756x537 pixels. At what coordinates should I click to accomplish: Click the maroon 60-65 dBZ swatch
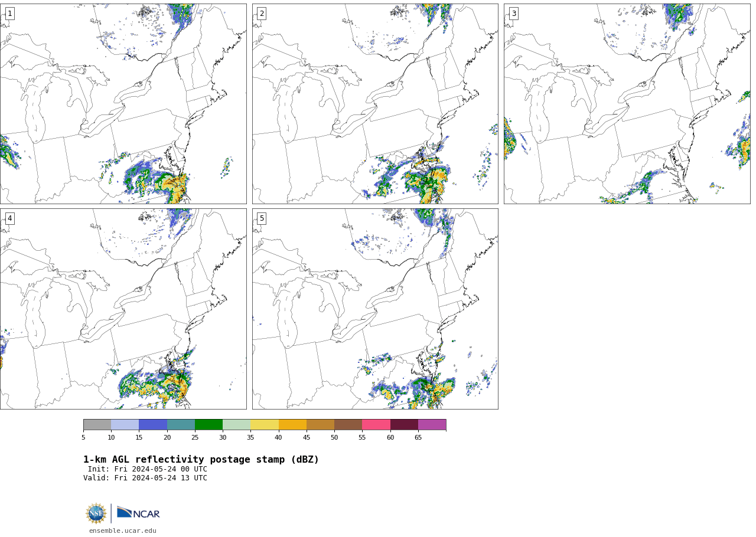(x=404, y=425)
